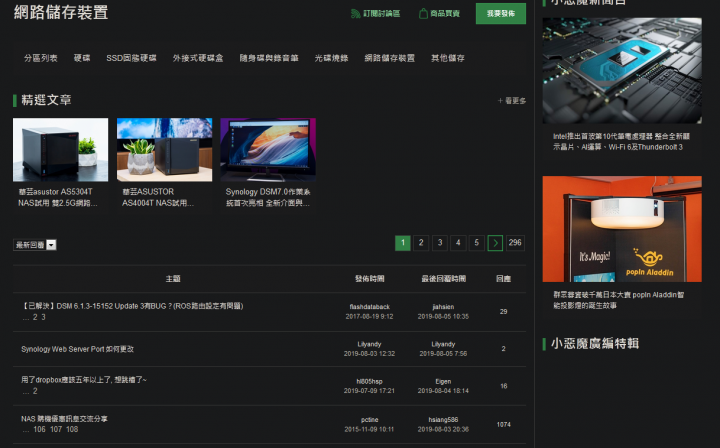Screen dimensions: 720x448
Task: Click last reply time 2019-08-05 7:56
Action: 443,353
